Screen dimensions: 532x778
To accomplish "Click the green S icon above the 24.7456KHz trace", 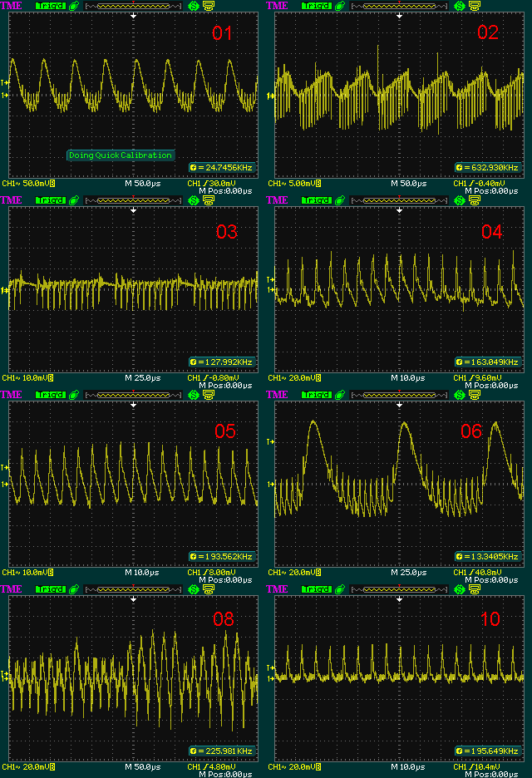I will [x=194, y=6].
